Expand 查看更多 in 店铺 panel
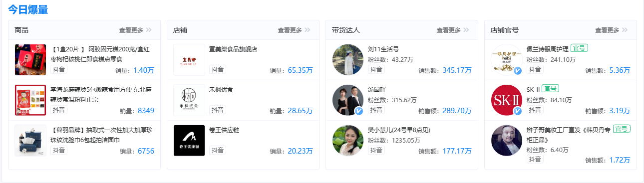The width and height of the screenshot is (644, 183). click(294, 30)
